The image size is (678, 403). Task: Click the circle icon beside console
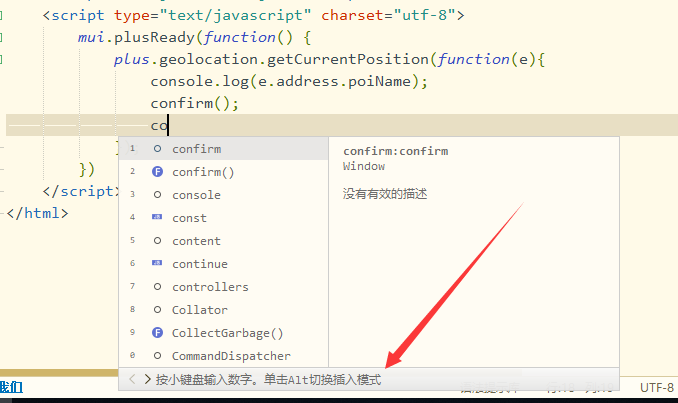tap(157, 195)
